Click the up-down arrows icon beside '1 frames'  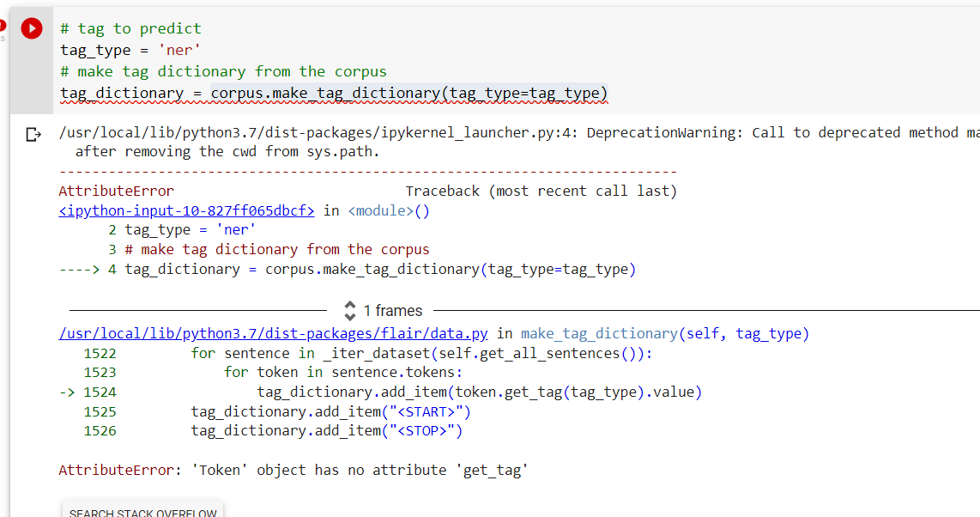pos(350,310)
